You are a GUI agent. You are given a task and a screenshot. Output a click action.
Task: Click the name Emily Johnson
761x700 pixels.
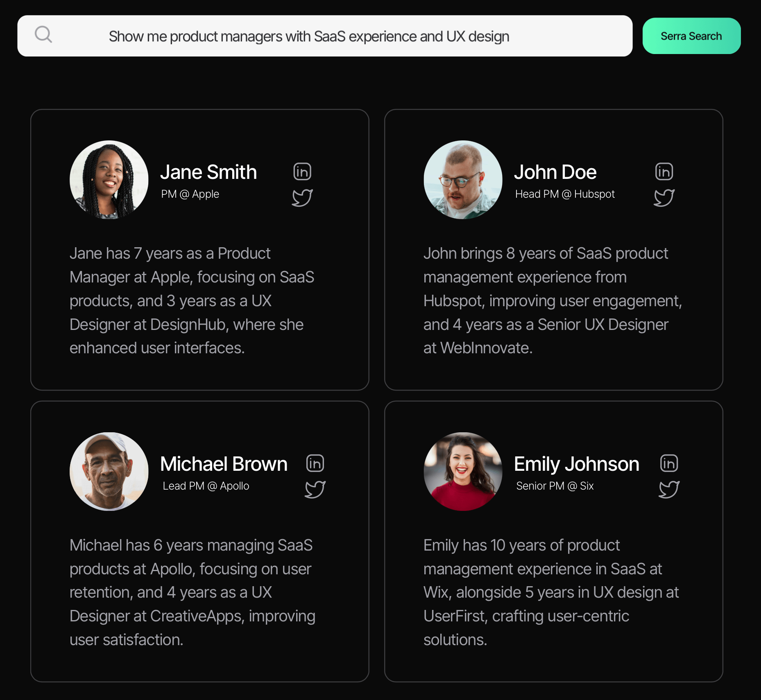(577, 464)
